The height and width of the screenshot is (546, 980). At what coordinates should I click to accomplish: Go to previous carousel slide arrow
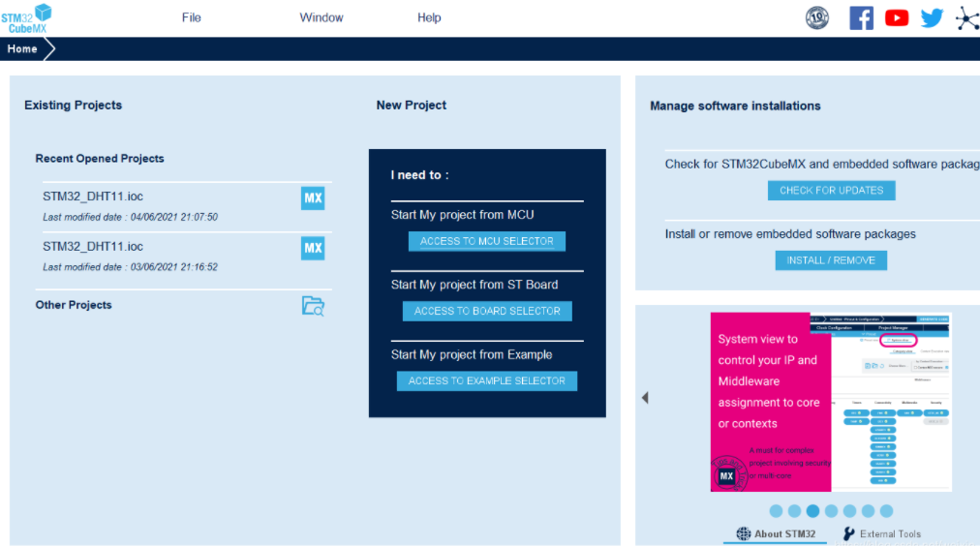pyautogui.click(x=646, y=398)
